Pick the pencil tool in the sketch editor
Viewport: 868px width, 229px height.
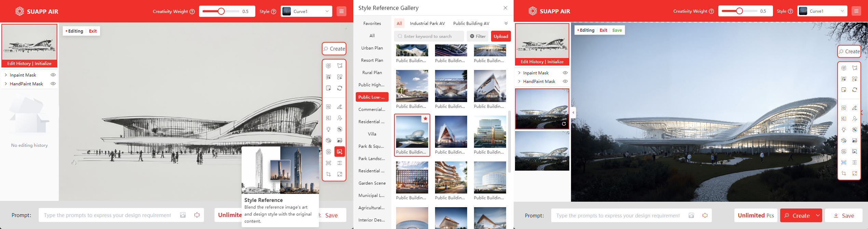[x=340, y=107]
